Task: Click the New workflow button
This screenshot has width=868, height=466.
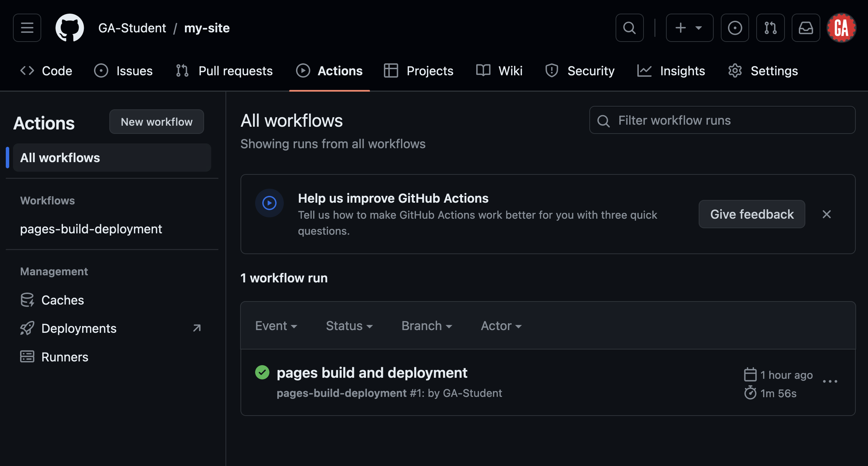Action: click(x=156, y=122)
